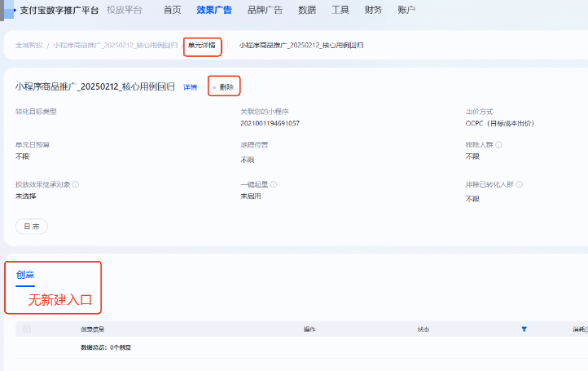The width and height of the screenshot is (588, 371).
Task: Open the 账户 menu
Action: point(406,10)
